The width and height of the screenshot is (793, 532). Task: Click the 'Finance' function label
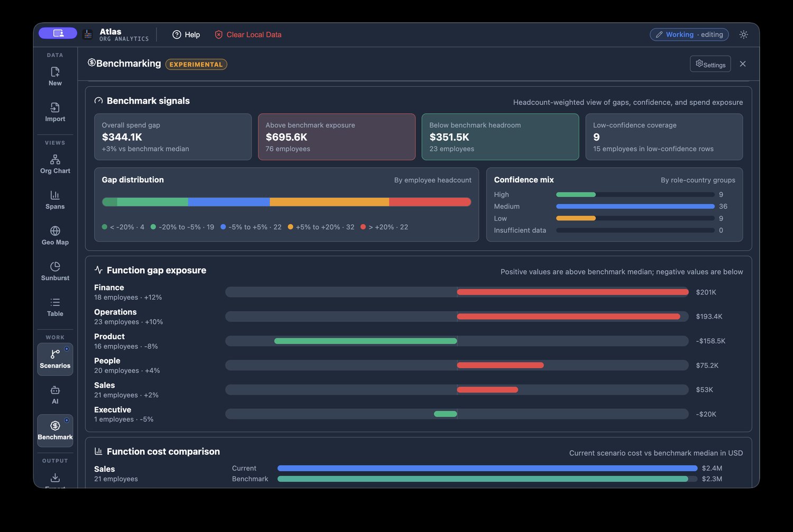click(109, 288)
